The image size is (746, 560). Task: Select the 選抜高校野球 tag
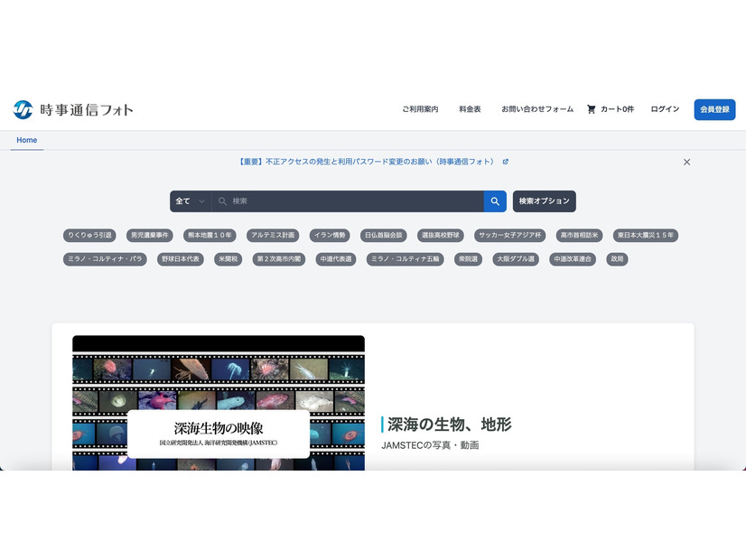(x=441, y=235)
